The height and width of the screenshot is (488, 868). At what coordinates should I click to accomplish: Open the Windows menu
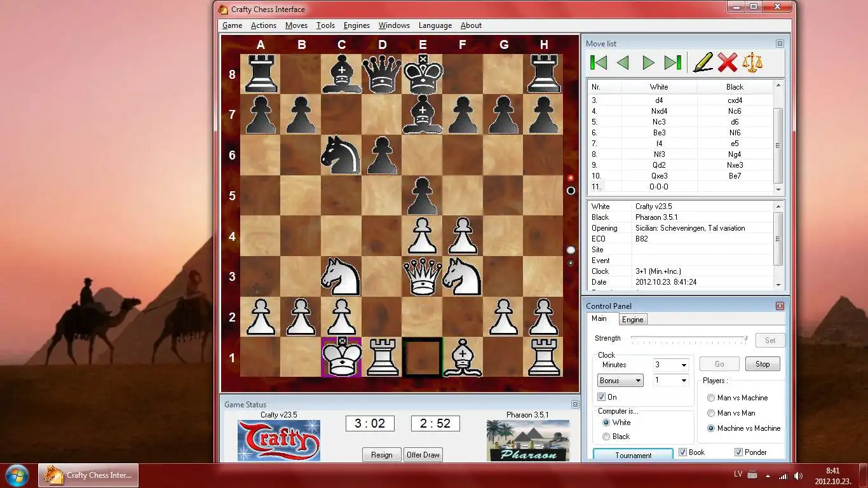[x=394, y=25]
